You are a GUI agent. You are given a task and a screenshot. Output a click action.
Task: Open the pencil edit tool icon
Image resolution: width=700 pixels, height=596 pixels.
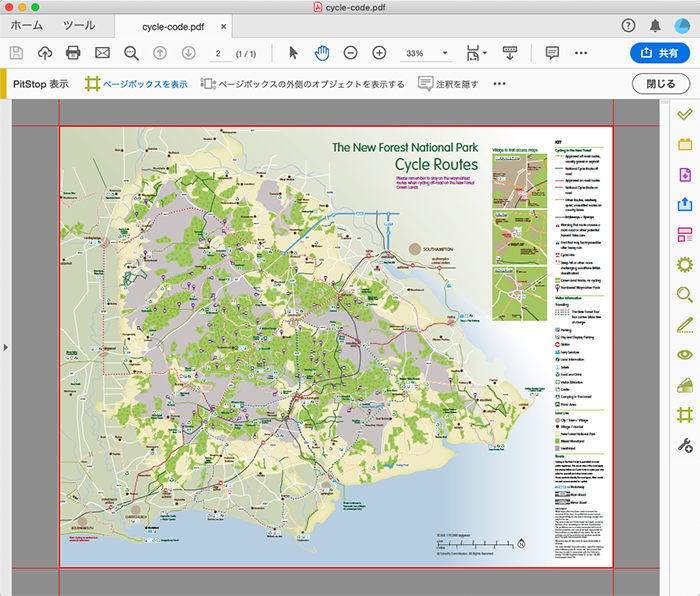pyautogui.click(x=685, y=325)
